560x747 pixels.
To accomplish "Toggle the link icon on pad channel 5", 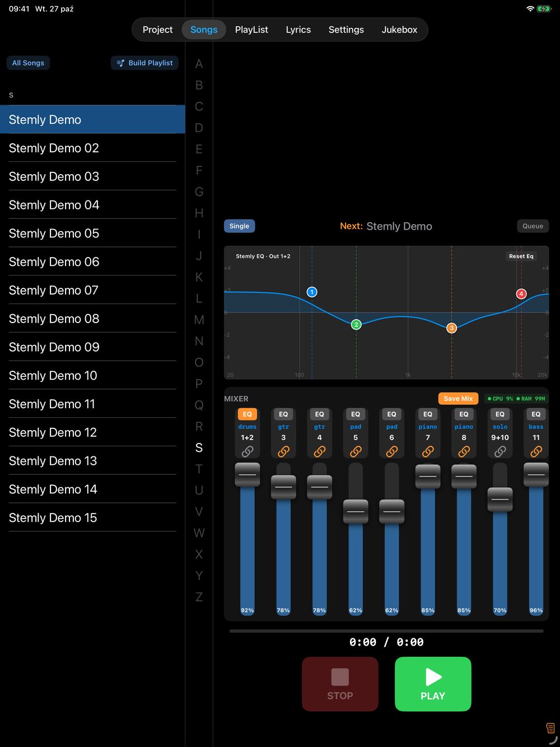I will point(356,451).
